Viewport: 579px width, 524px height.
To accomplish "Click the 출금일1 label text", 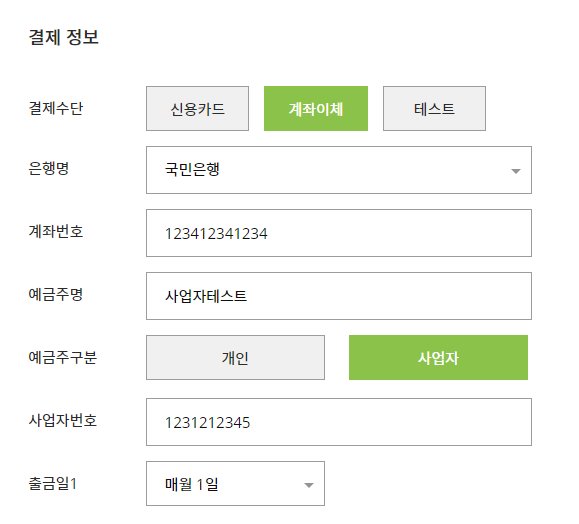I will tap(52, 483).
